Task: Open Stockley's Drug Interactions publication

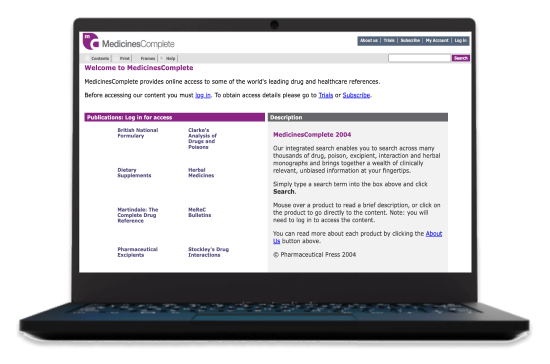Action: (208, 252)
